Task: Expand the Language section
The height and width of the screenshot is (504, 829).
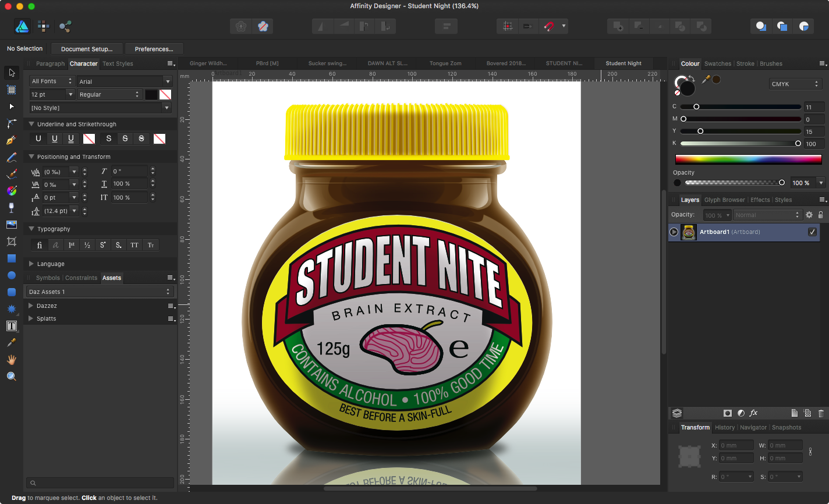Action: click(x=31, y=264)
